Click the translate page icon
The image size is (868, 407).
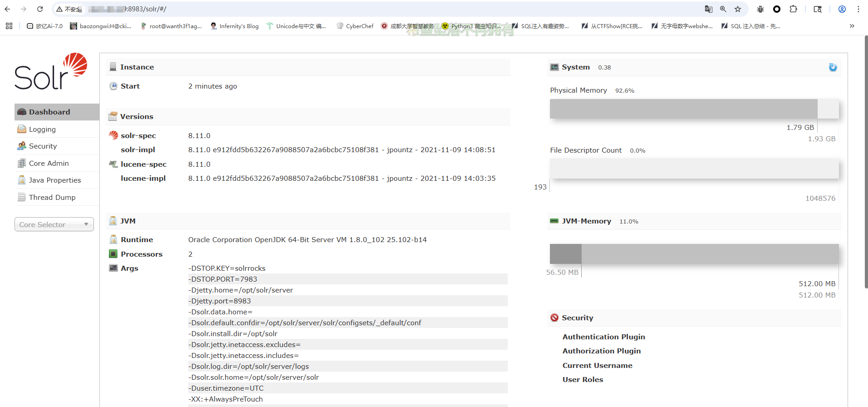coord(708,9)
